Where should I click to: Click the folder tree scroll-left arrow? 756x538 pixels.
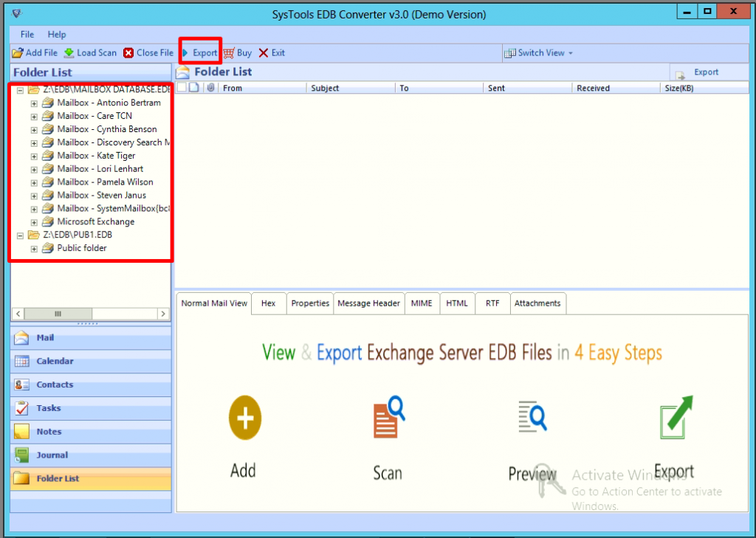point(18,314)
